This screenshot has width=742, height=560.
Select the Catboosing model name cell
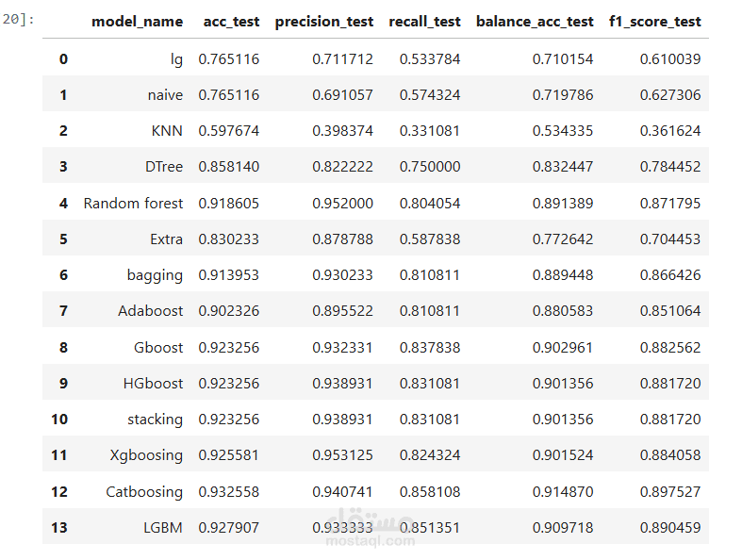click(143, 491)
